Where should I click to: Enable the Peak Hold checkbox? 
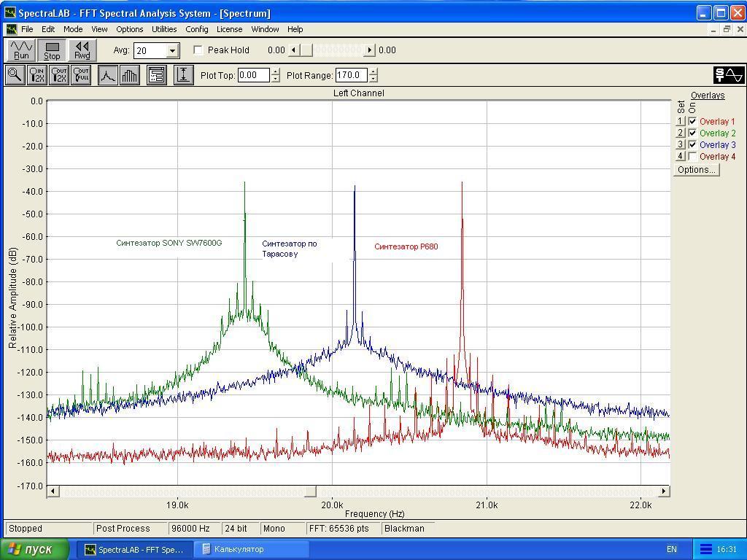point(198,50)
